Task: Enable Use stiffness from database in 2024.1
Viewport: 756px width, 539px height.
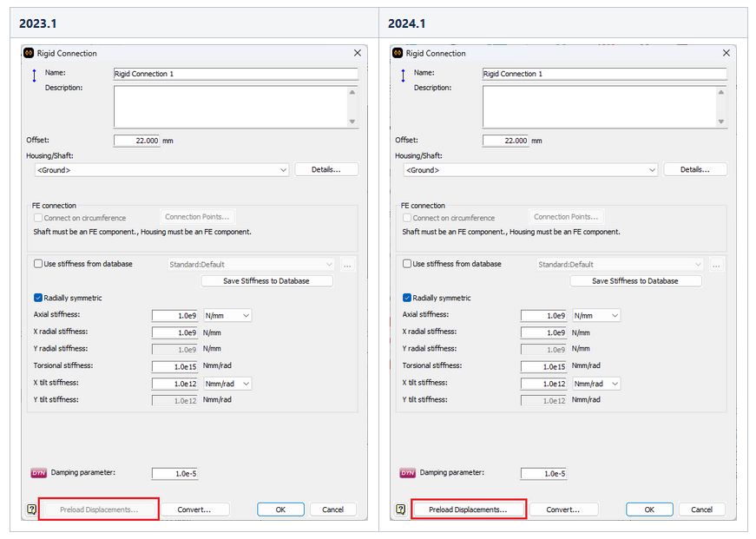Action: 406,263
